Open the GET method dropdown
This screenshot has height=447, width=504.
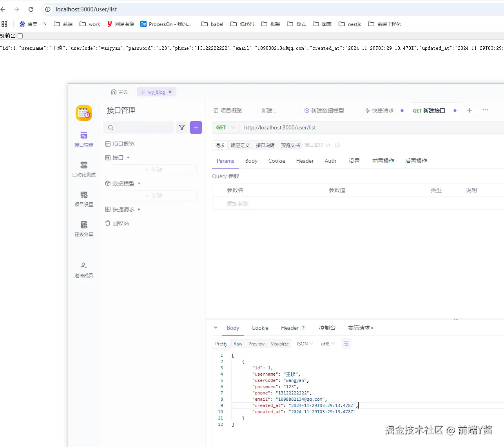coord(225,127)
